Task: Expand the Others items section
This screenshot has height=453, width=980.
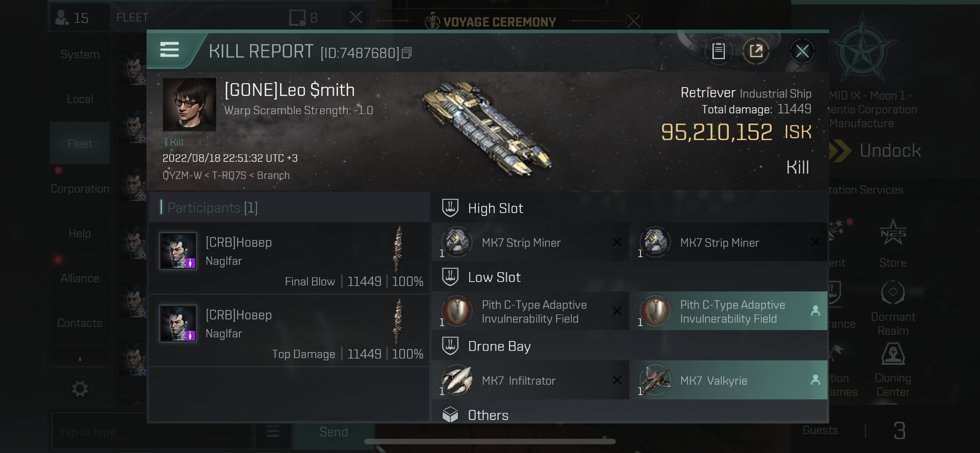Action: click(x=488, y=415)
